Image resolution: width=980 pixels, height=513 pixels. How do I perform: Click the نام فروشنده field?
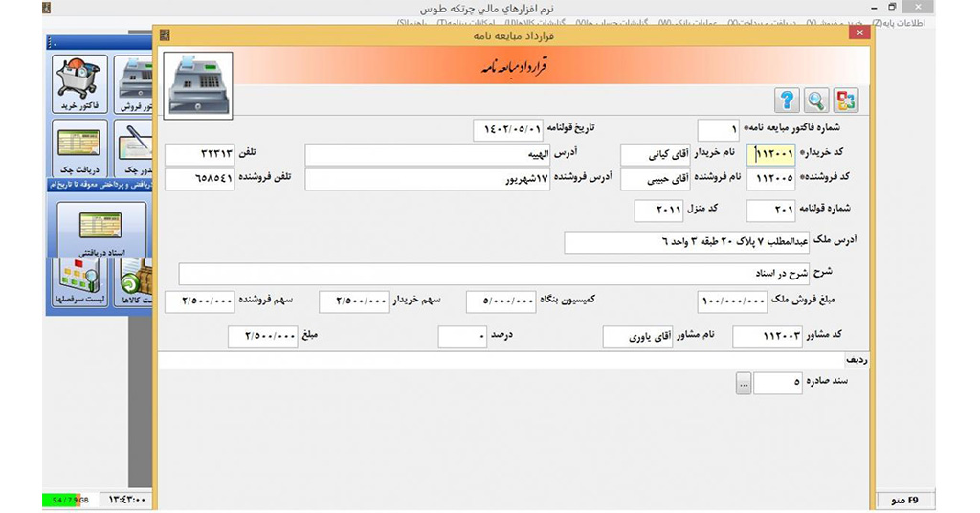(x=655, y=179)
